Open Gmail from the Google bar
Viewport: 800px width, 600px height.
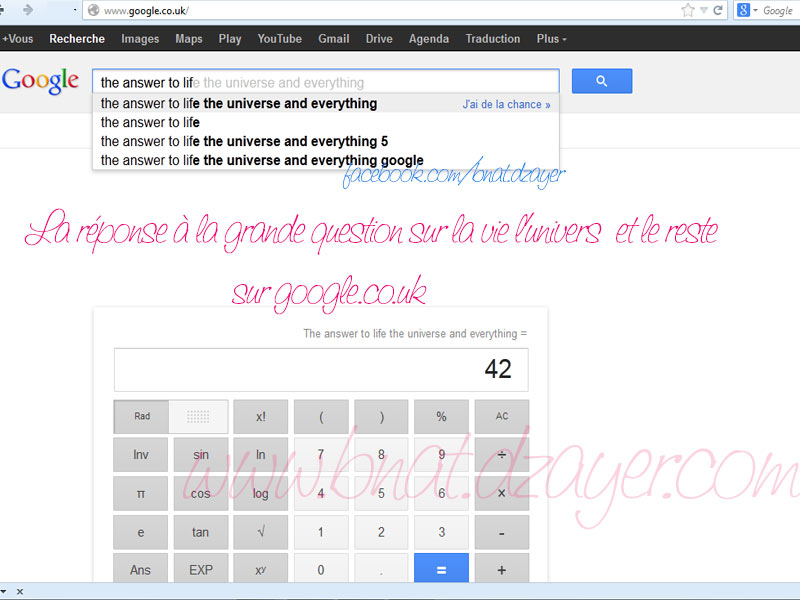coord(334,39)
